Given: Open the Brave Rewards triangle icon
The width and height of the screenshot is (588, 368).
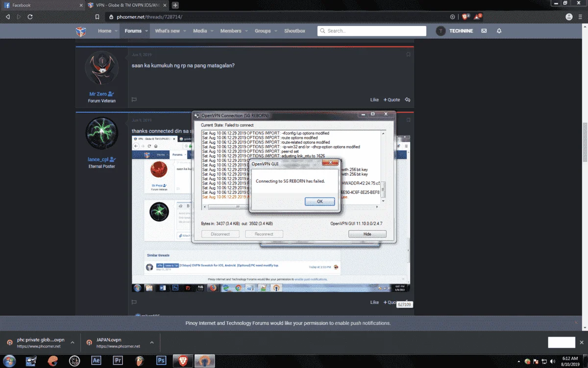Looking at the screenshot, I should [478, 17].
